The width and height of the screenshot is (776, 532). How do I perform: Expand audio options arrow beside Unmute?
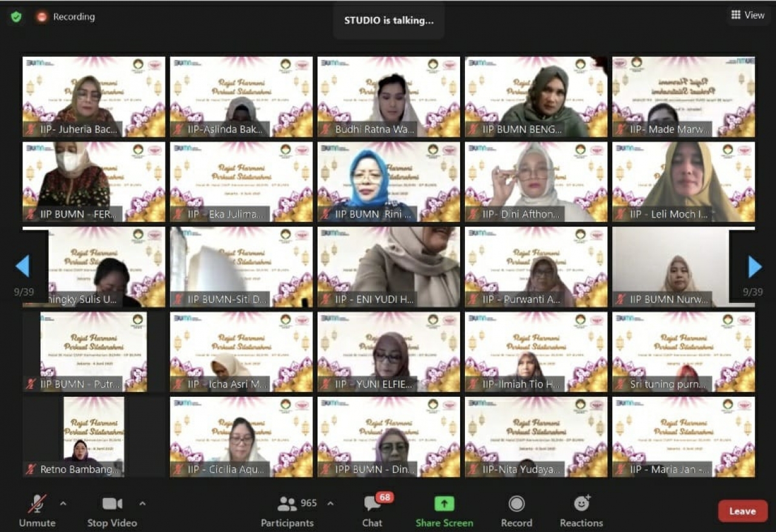(x=63, y=503)
